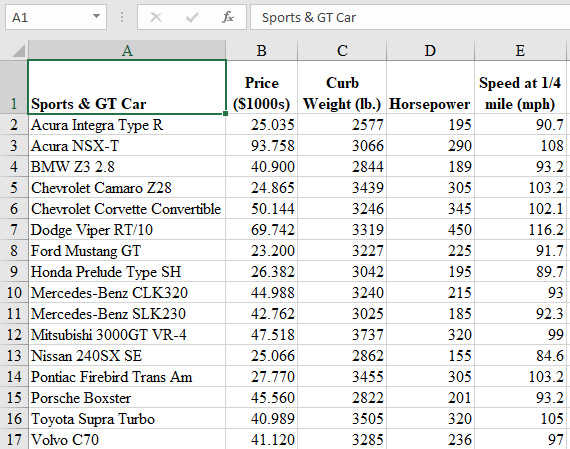Click the curb weight cell 2577

click(342, 125)
